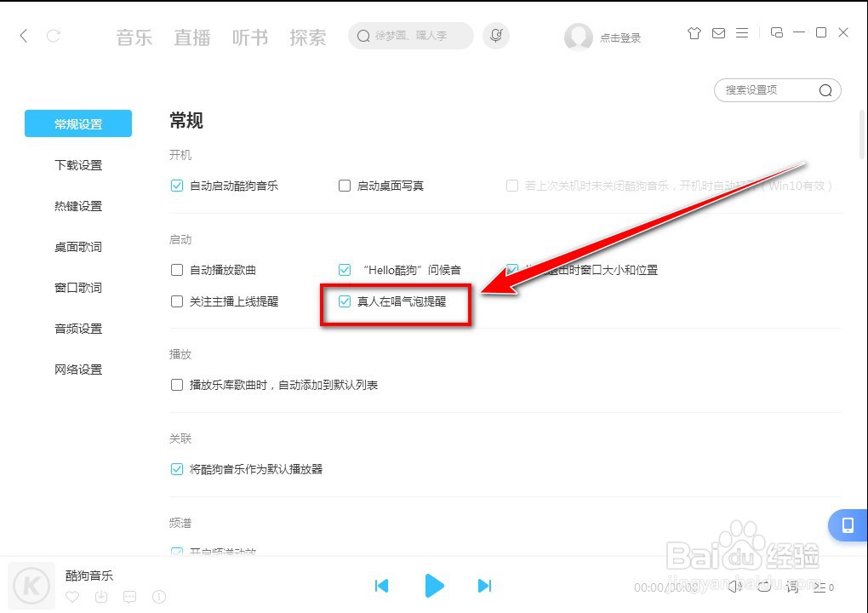Screen dimensions: 868x613
Task: Open the 直播 tab
Action: [x=192, y=37]
